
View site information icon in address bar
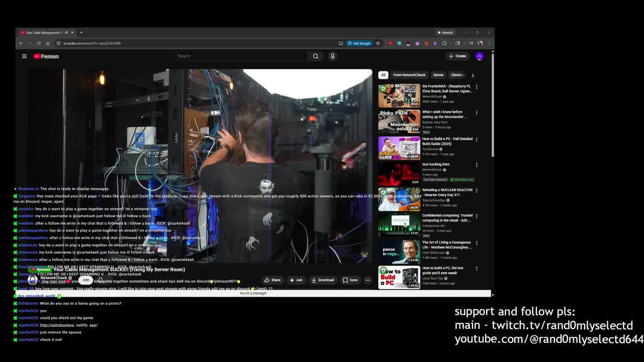pos(58,43)
